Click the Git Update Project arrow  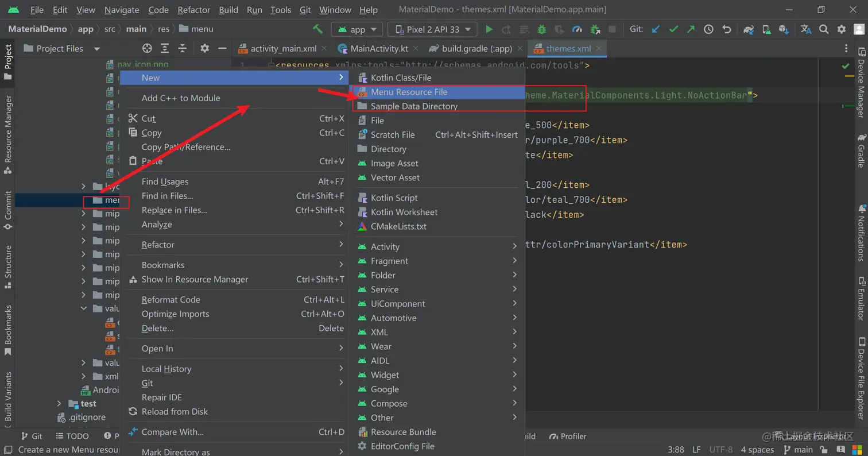coord(656,29)
